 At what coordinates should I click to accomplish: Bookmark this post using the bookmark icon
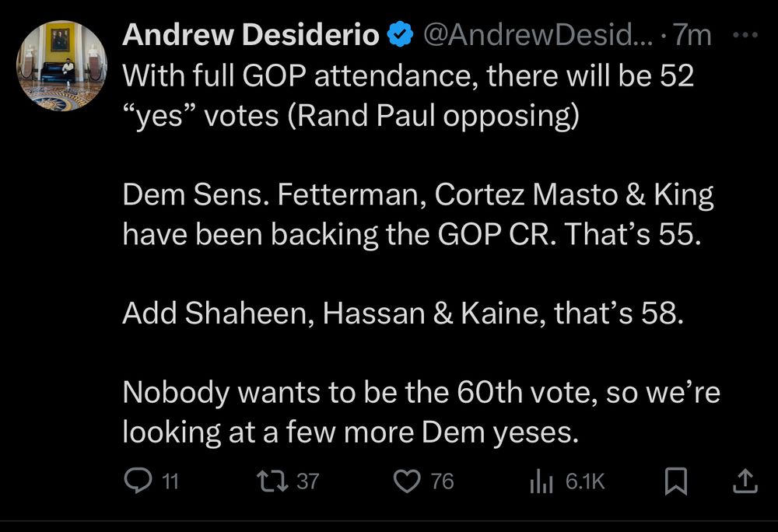pyautogui.click(x=676, y=482)
